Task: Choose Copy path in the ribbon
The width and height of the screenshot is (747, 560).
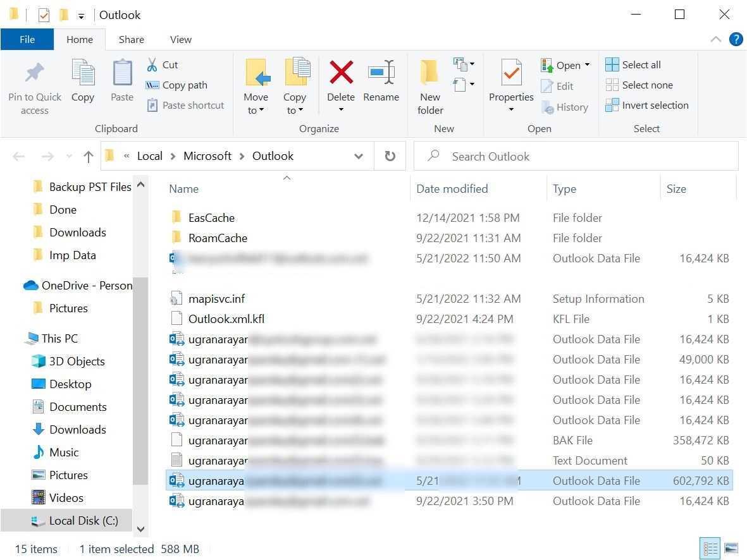Action: point(176,85)
